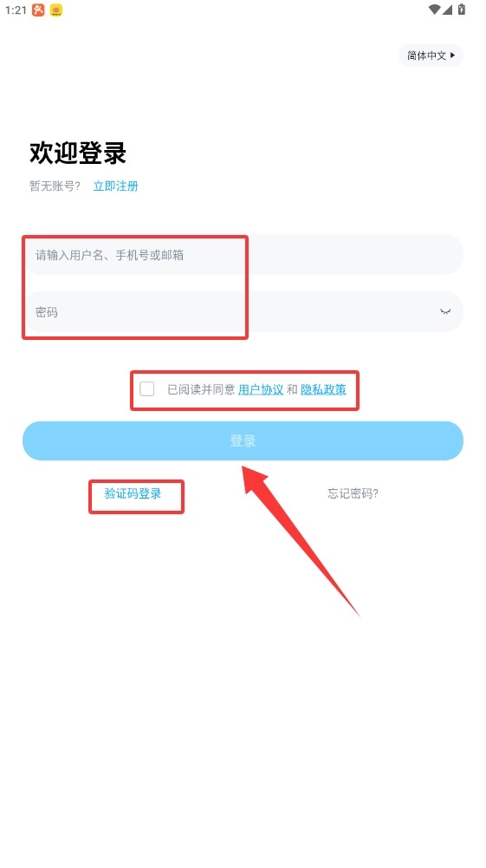Tap the Wi-Fi signal icon in status bar
Image resolution: width=486 pixels, height=868 pixels.
pos(435,10)
